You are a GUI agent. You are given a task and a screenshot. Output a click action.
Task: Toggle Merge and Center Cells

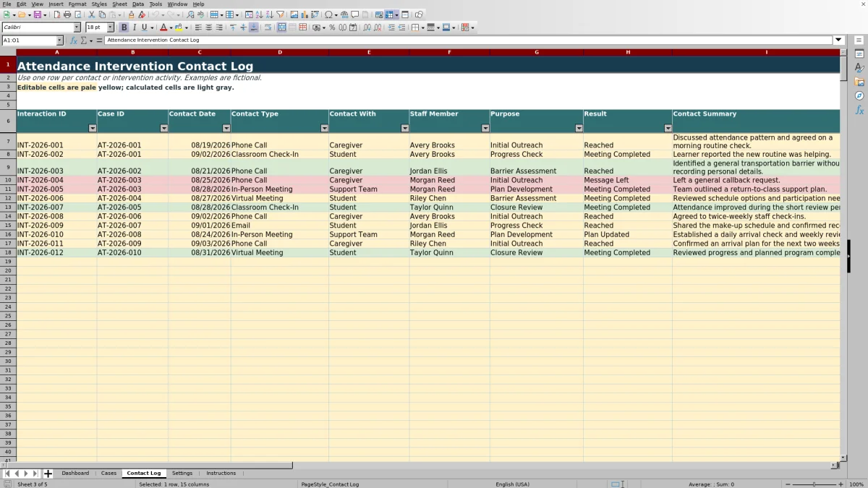click(282, 27)
